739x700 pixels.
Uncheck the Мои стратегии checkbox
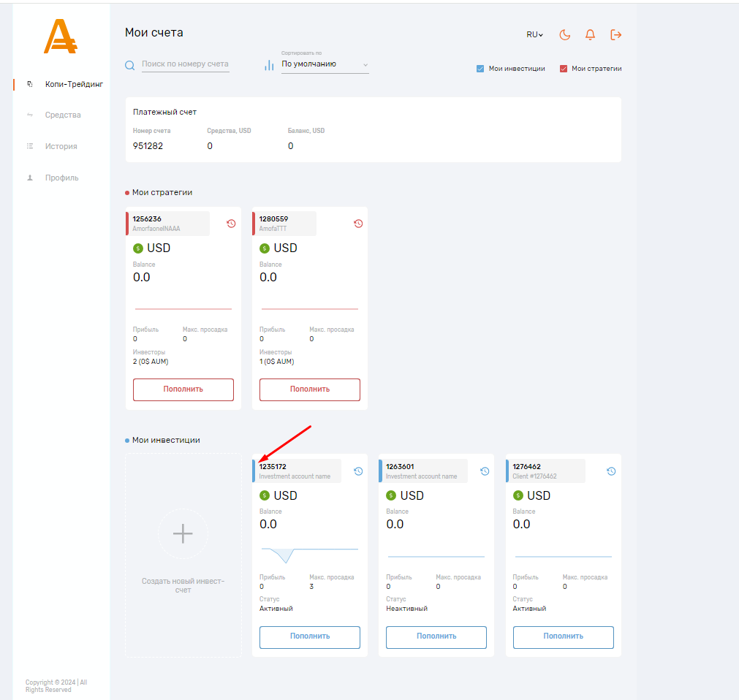coord(564,69)
